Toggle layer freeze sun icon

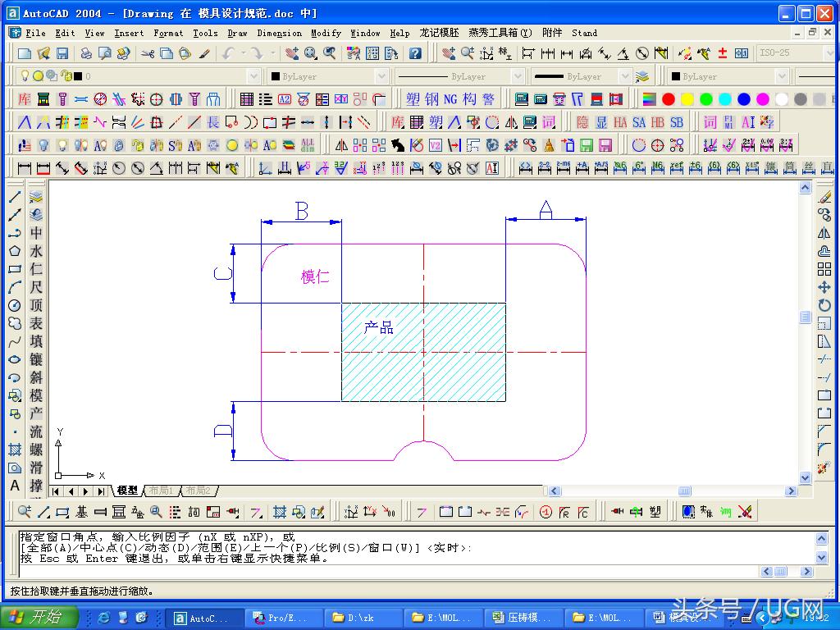point(38,76)
